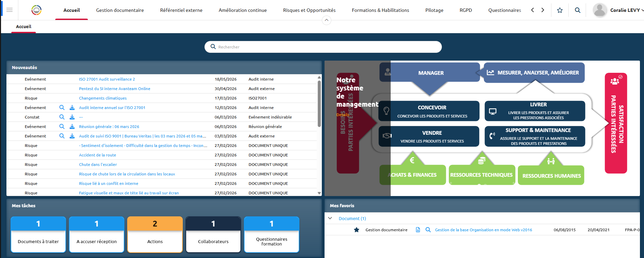Open Chute dans l'escalier link
This screenshot has height=258, width=644.
point(98,164)
